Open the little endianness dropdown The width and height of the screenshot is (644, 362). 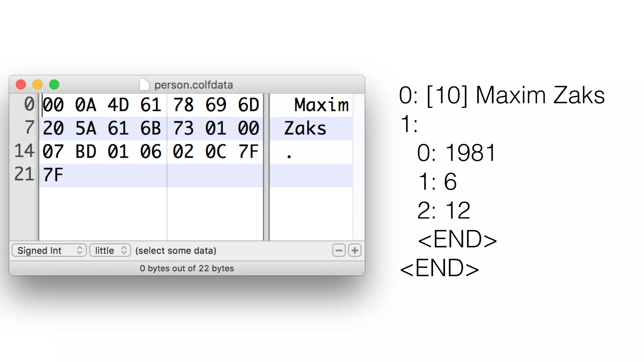point(110,250)
